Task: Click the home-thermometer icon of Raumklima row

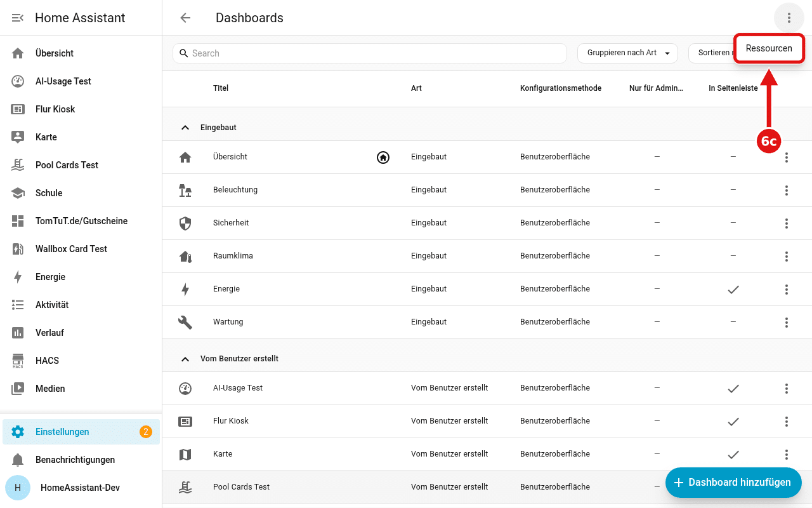Action: point(185,257)
